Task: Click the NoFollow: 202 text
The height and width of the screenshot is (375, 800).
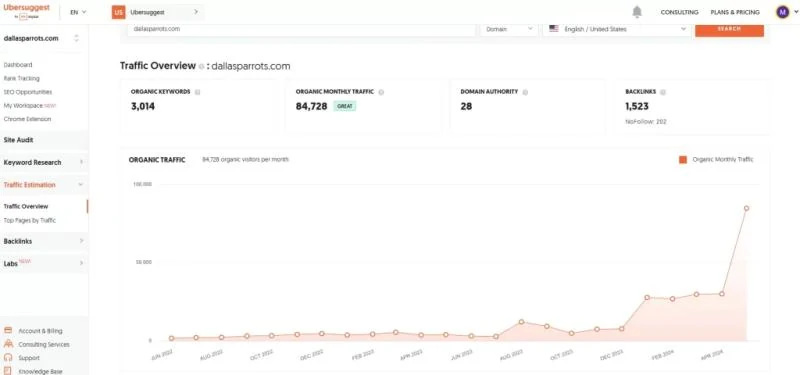Action: tap(646, 122)
